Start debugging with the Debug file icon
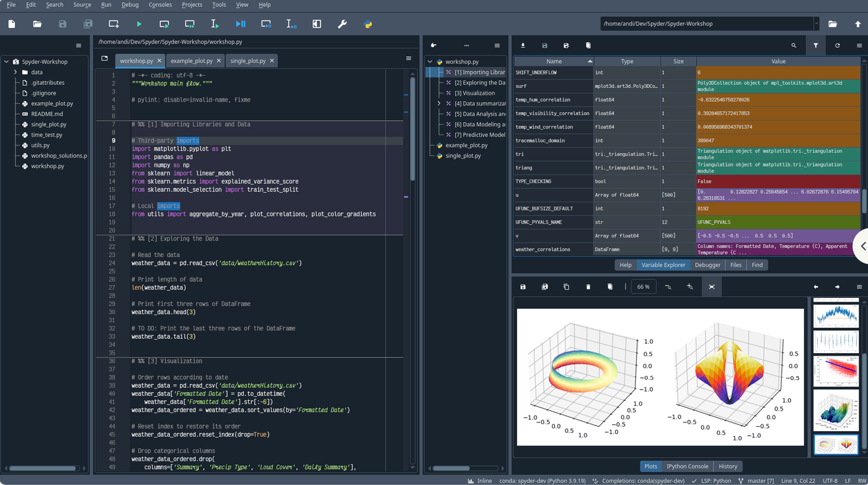868x485 pixels. [241, 24]
